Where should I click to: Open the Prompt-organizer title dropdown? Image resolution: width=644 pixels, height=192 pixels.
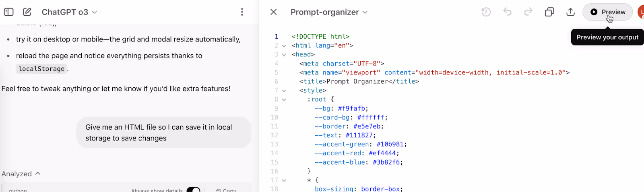329,12
